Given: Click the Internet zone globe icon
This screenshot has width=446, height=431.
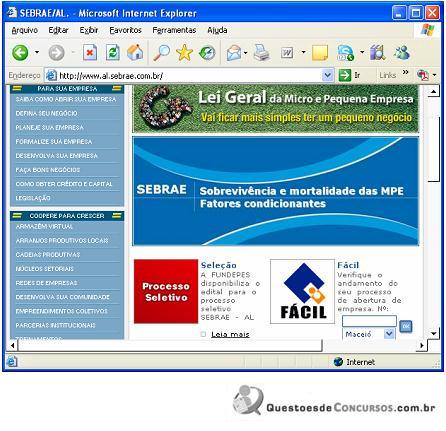Looking at the screenshot, I should (338, 362).
